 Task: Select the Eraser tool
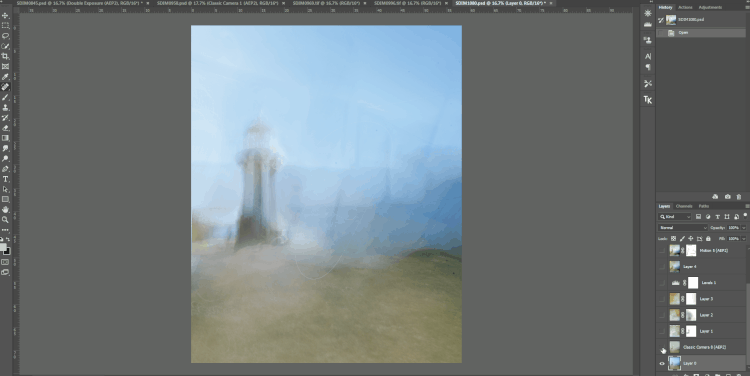5,128
